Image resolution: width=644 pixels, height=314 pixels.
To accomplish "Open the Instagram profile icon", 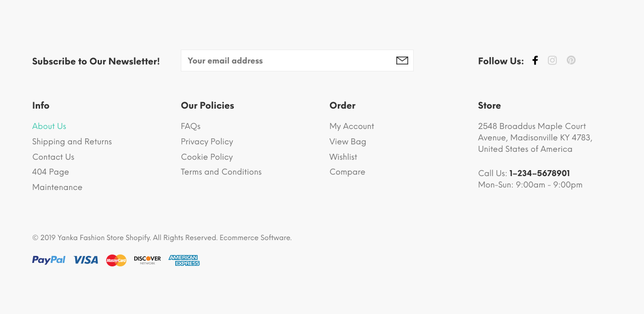I will pyautogui.click(x=552, y=60).
